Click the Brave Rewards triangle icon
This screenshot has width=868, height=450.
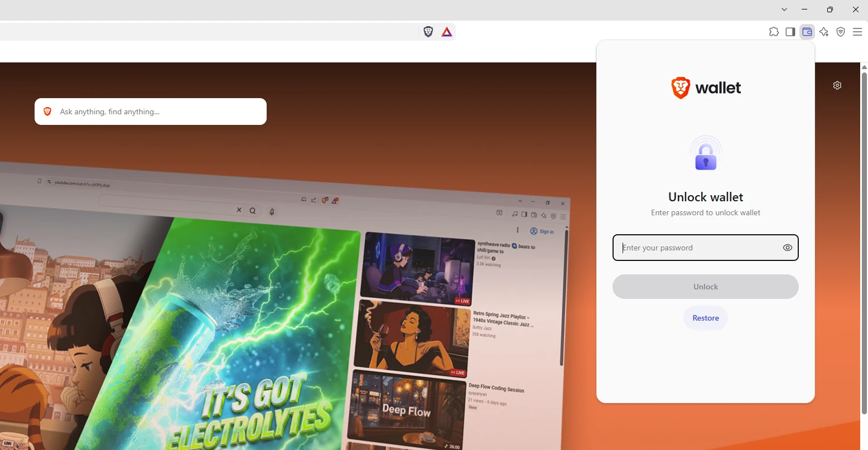click(x=447, y=32)
